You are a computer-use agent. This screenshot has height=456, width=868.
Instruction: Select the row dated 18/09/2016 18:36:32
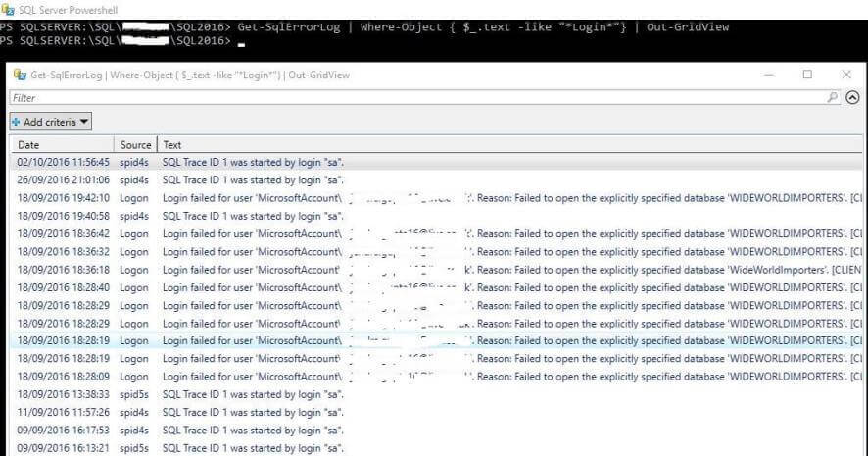pyautogui.click(x=437, y=252)
